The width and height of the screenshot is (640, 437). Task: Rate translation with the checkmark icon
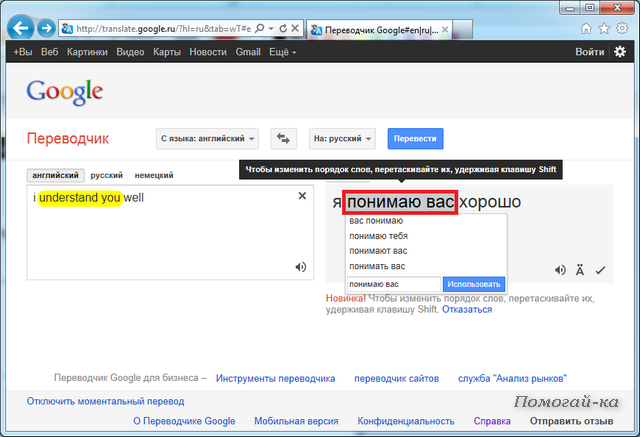[x=600, y=270]
